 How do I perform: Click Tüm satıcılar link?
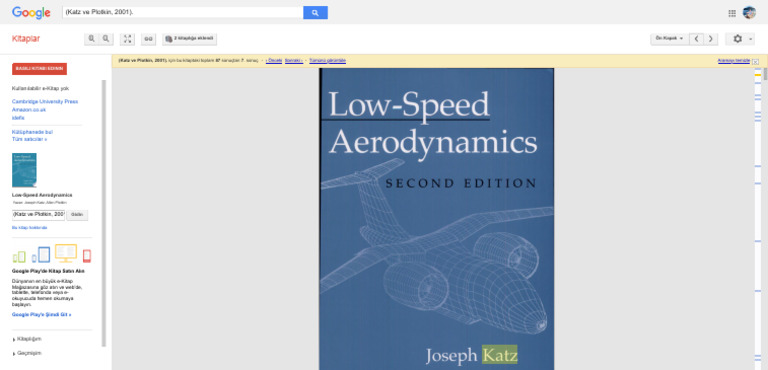pos(29,139)
